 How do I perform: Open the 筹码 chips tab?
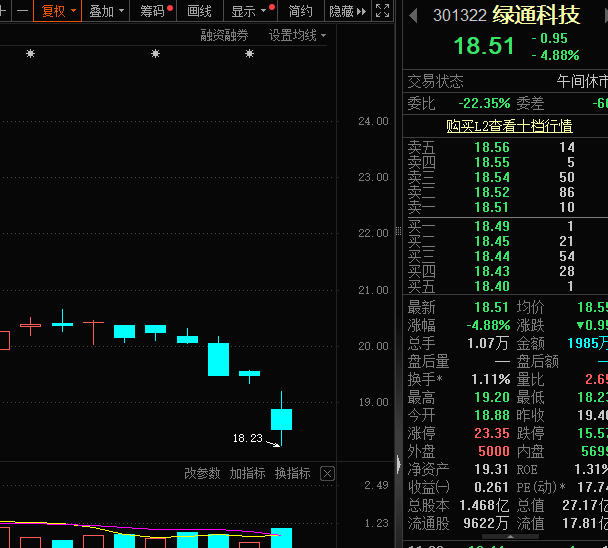(x=154, y=11)
